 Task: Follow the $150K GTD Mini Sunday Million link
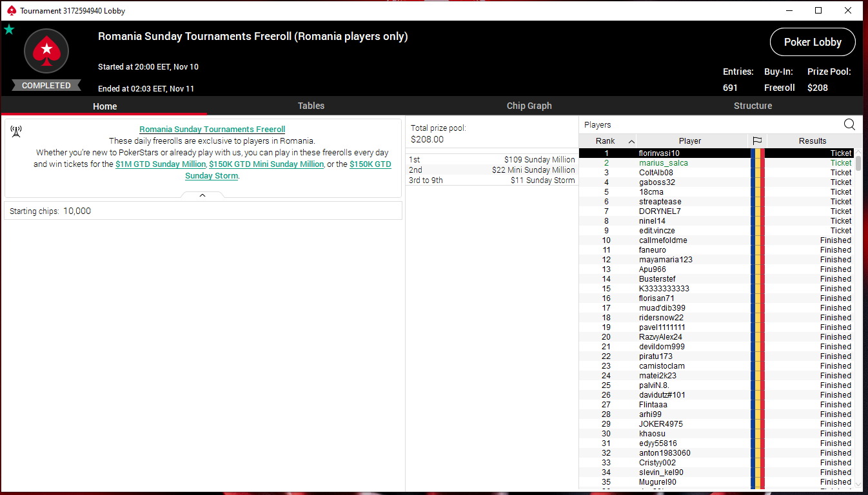point(266,164)
